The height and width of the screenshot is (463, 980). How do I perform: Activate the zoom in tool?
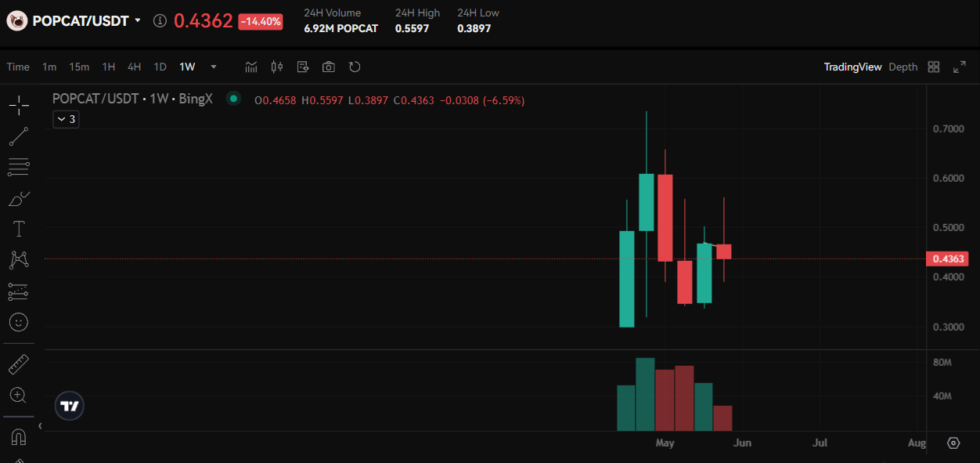[x=19, y=396]
